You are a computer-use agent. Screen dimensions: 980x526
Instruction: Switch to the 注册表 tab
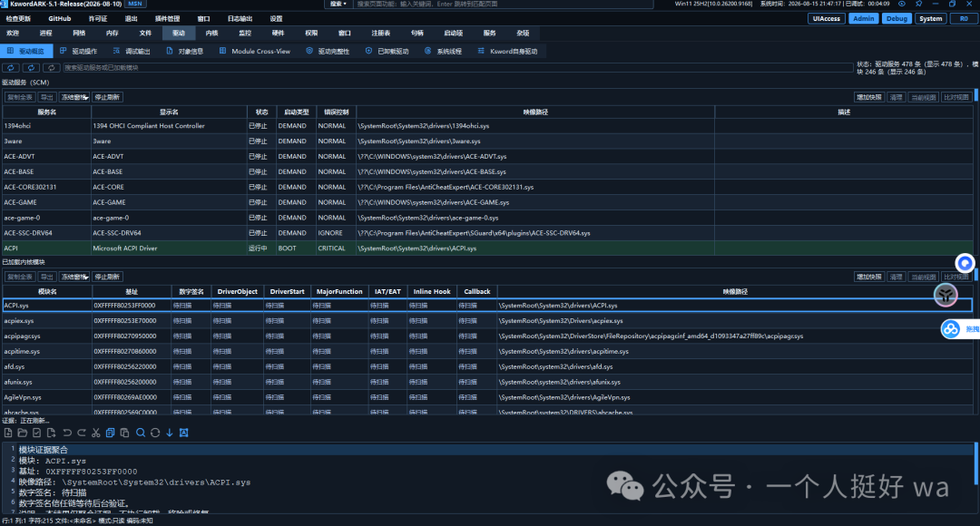380,34
